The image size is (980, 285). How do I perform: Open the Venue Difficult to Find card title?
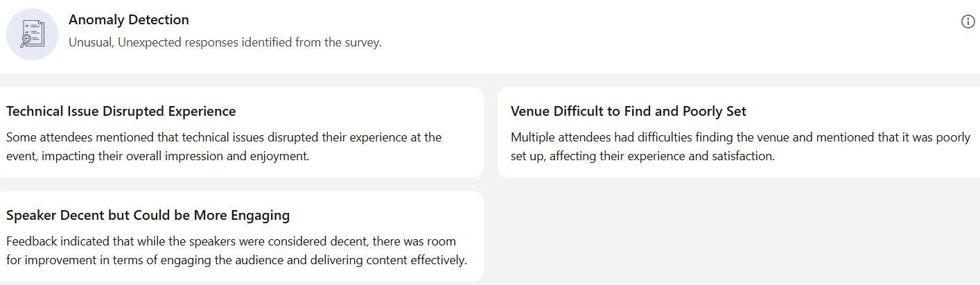[629, 111]
